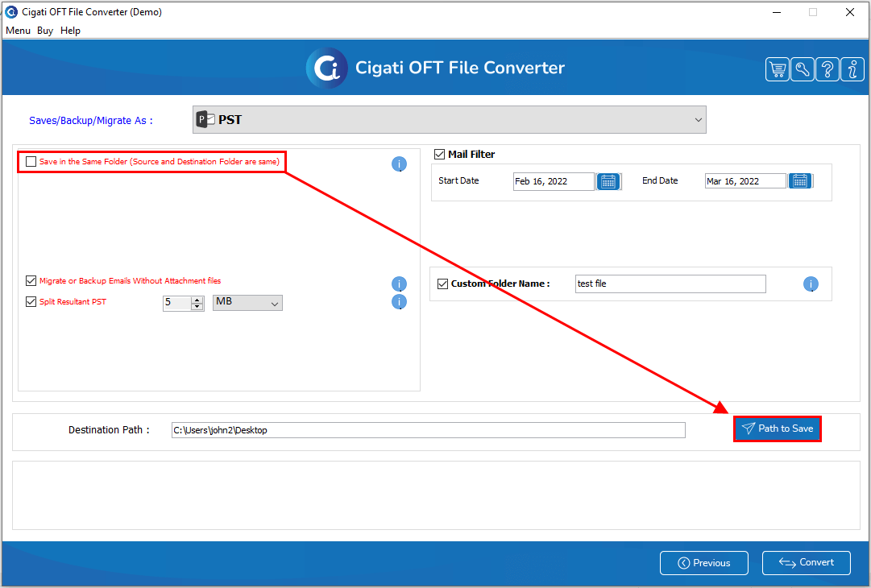Click the Custom Folder Name text field
The image size is (871, 588).
(x=670, y=284)
